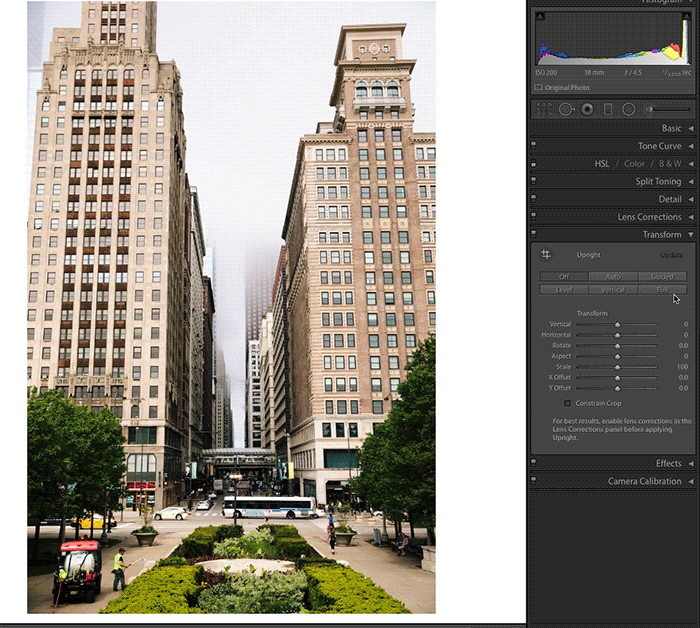The height and width of the screenshot is (628, 700).
Task: Toggle the HSL panel on/off switch
Action: pos(533,163)
